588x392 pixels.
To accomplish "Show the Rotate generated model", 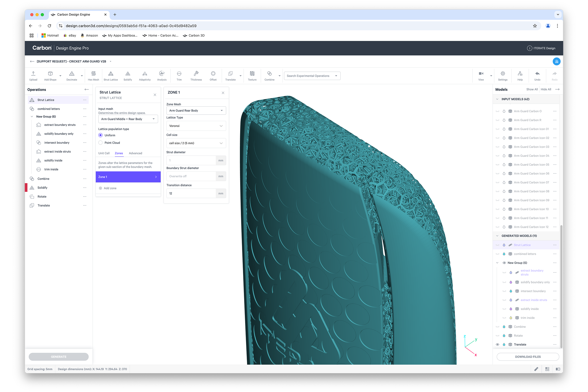I will 497,336.
